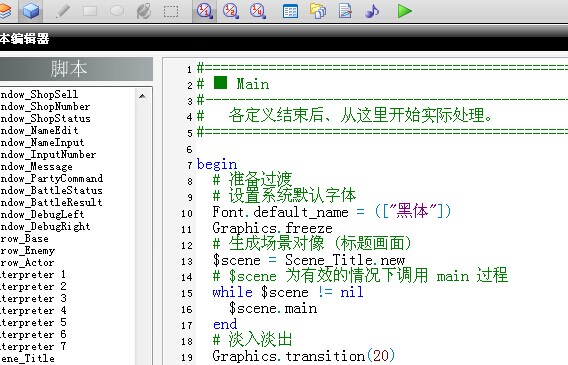Start playtest with green play arrow
This screenshot has height=365, width=568.
(x=404, y=11)
